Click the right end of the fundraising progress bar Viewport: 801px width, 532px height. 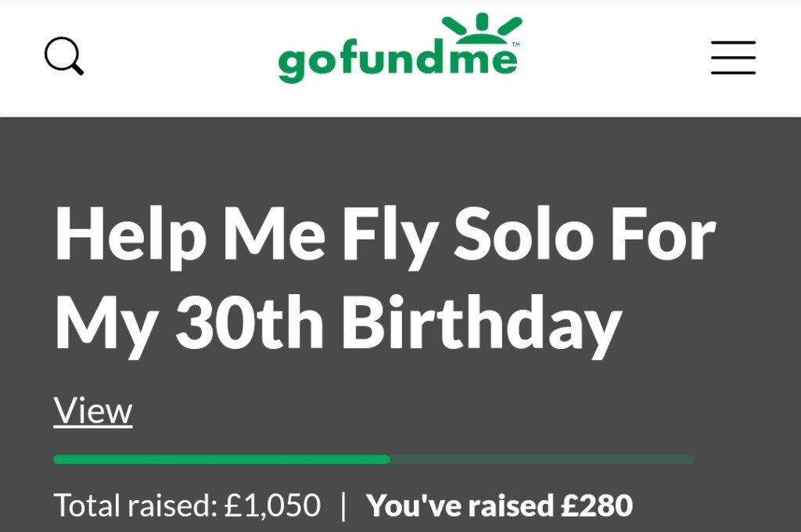pos(688,459)
